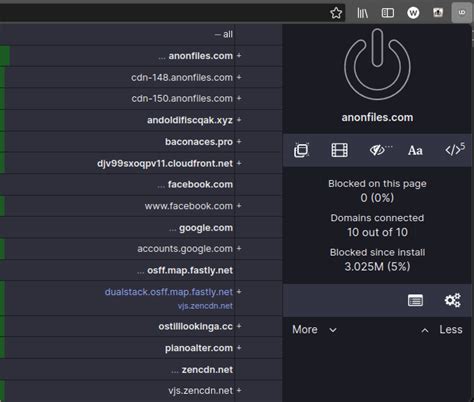Click the Domains connected 10 out of 10
This screenshot has height=402, width=474.
coord(377,232)
